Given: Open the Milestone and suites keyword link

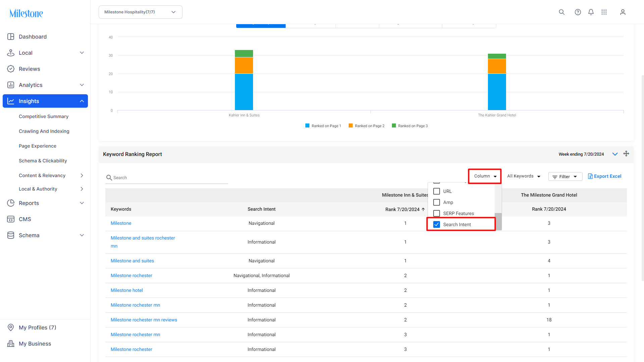Looking at the screenshot, I should point(132,261).
